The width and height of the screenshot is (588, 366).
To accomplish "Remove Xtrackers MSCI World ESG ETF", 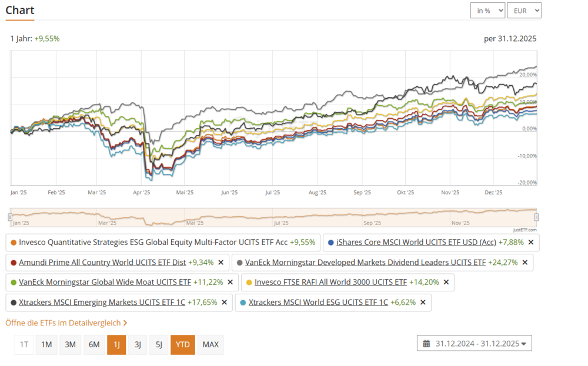I will click(423, 303).
